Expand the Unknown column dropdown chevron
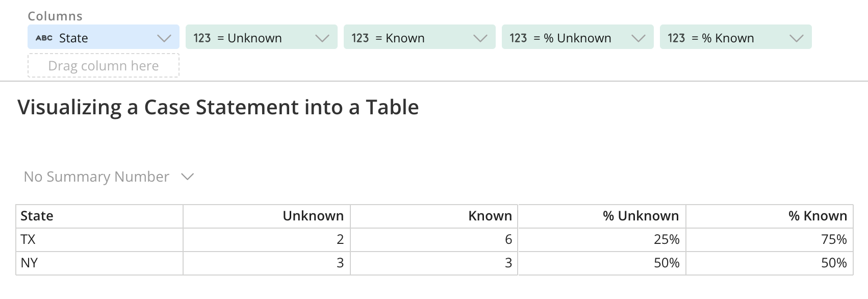 [322, 38]
